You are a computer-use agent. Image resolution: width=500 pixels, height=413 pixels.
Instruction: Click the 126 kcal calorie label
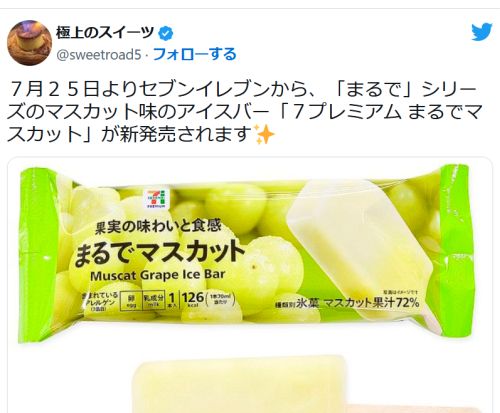click(193, 298)
